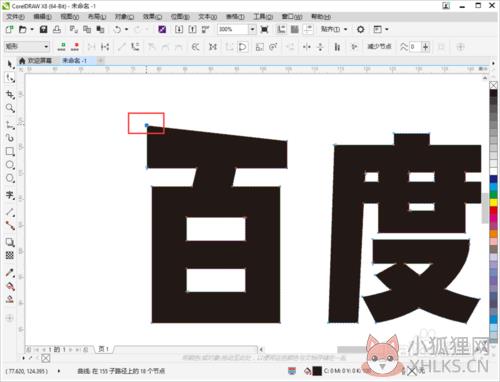Click the black fill color indicator
Screen dimensions: 500x382
(x=317, y=371)
